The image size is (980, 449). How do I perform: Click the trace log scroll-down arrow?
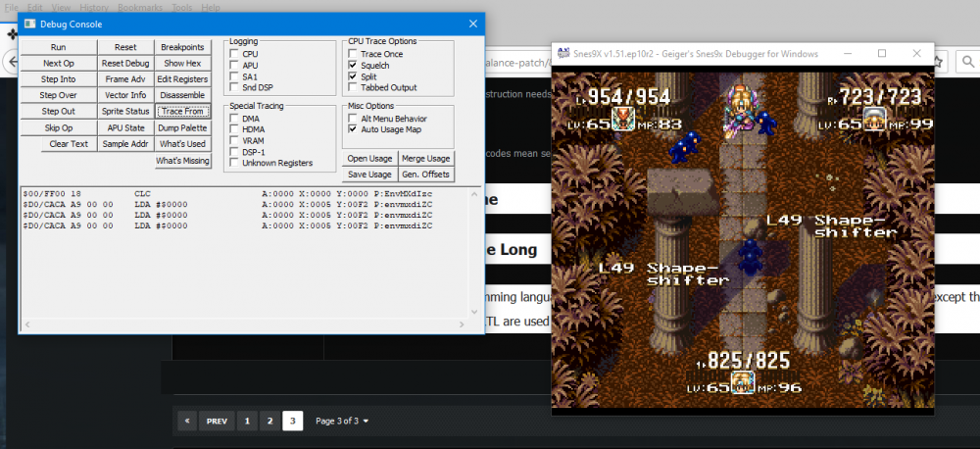point(473,312)
